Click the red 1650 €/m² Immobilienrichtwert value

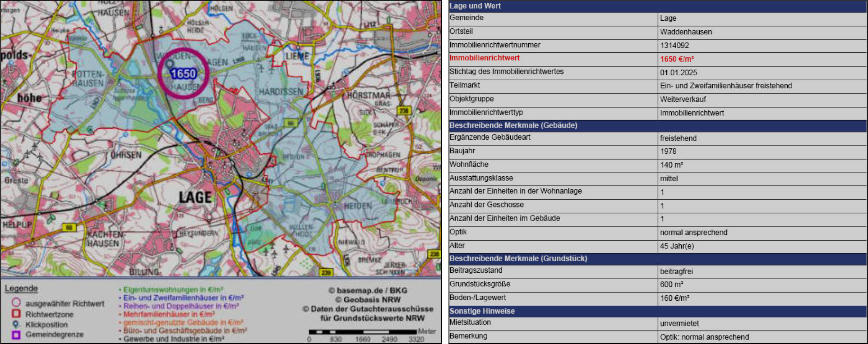tap(677, 59)
